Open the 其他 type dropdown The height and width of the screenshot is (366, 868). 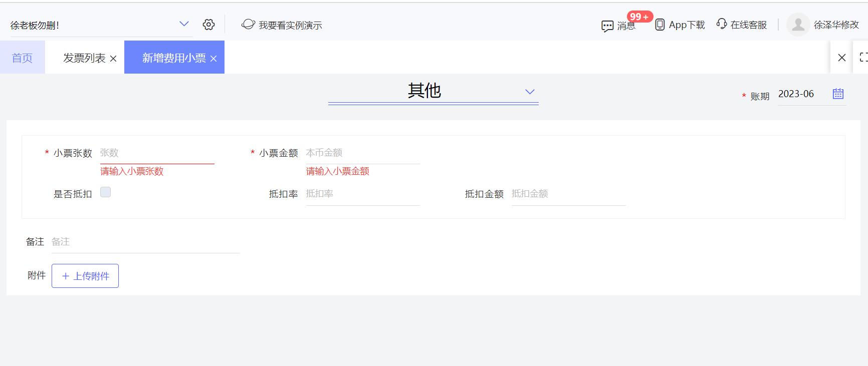coord(433,91)
